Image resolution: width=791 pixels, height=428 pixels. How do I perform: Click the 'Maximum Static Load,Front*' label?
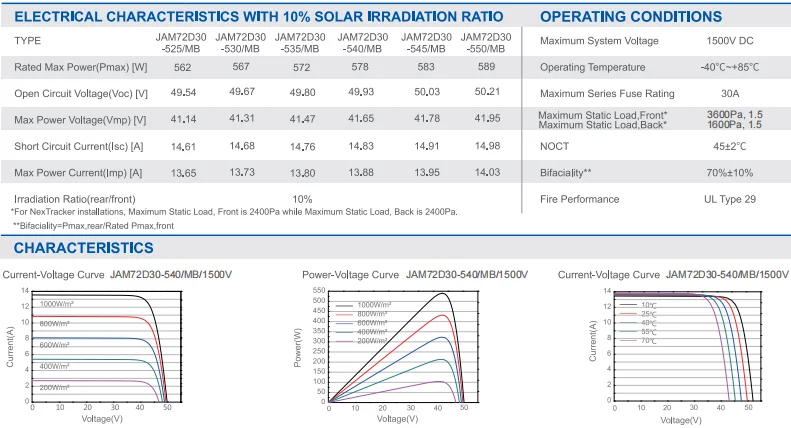pyautogui.click(x=603, y=115)
